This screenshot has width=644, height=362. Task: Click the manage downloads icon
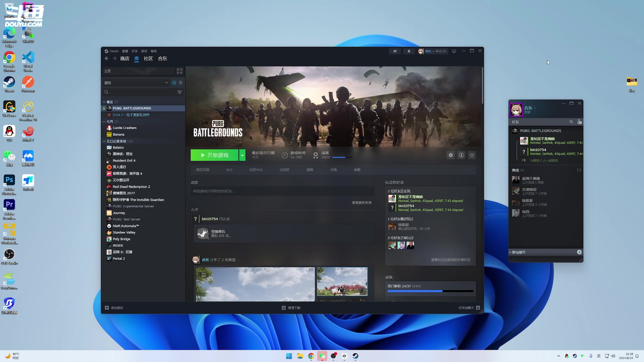point(284,308)
